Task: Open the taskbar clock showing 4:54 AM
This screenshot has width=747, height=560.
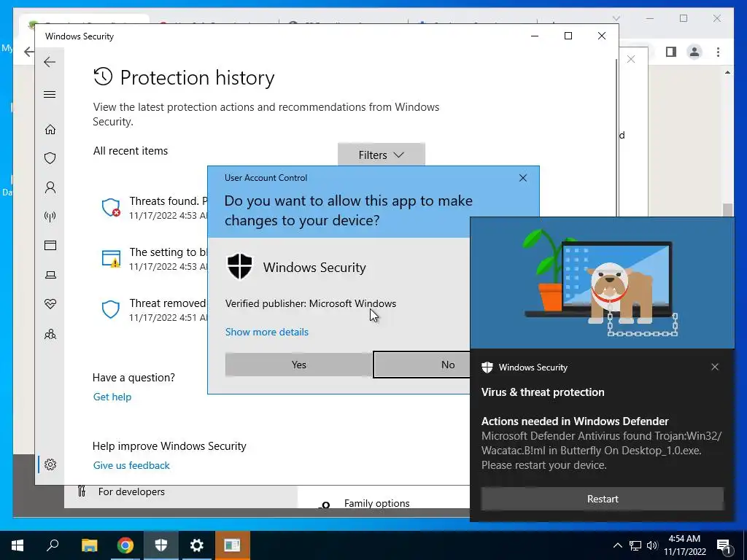Action: click(684, 545)
